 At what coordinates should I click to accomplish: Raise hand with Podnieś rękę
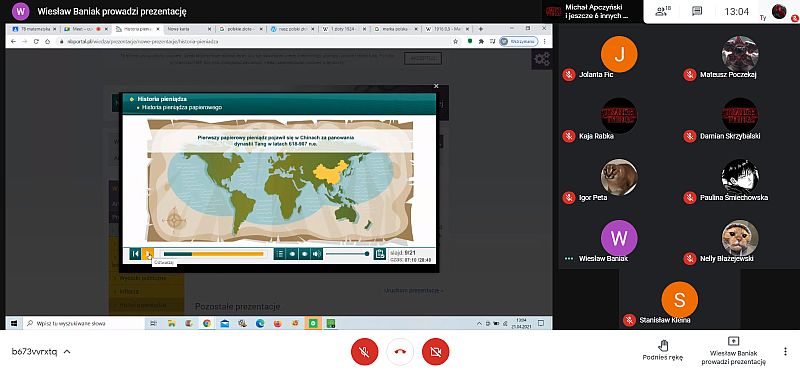coord(663,350)
